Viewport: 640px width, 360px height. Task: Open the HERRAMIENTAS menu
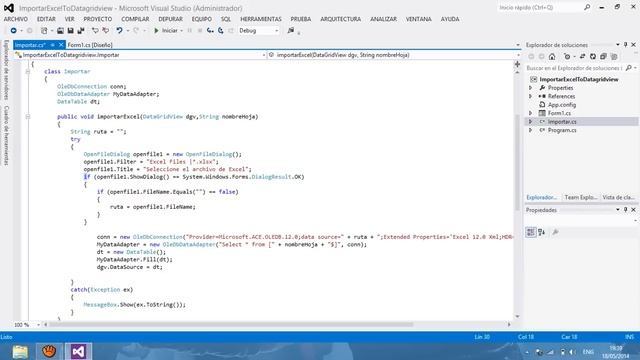tap(261, 19)
